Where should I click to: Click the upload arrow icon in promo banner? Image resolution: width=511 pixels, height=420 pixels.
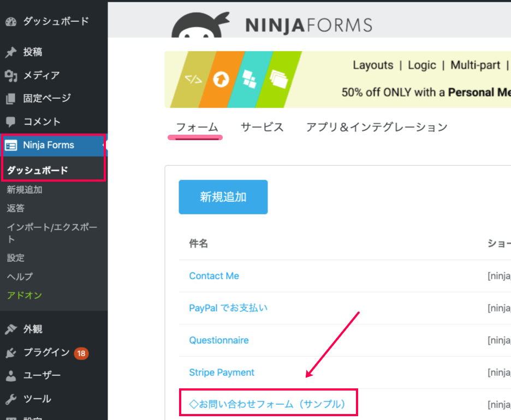[x=221, y=80]
